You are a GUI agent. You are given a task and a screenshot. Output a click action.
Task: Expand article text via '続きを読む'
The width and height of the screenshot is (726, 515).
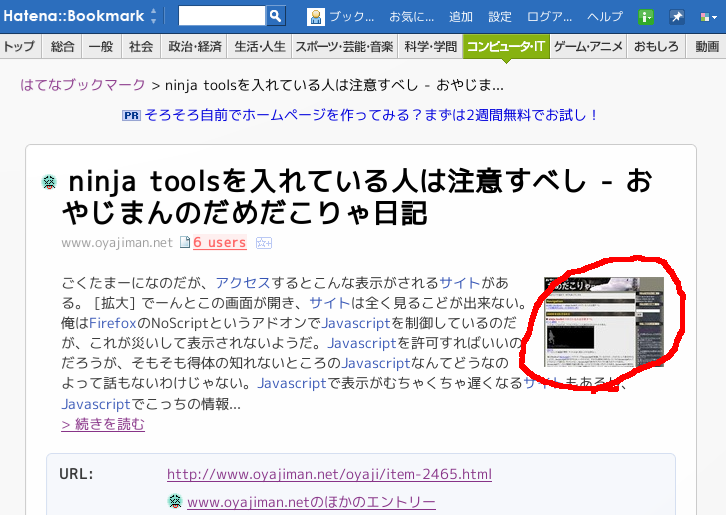(x=103, y=424)
